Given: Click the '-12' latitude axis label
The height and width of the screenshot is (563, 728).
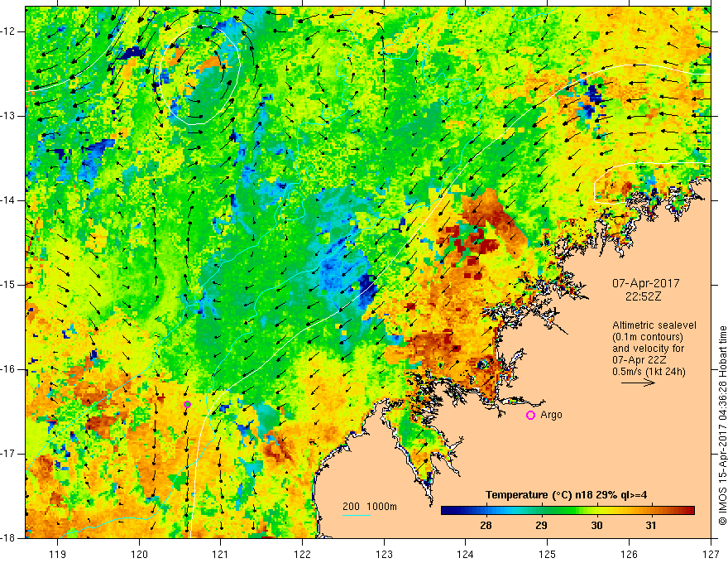Looking at the screenshot, I should 9,31.
